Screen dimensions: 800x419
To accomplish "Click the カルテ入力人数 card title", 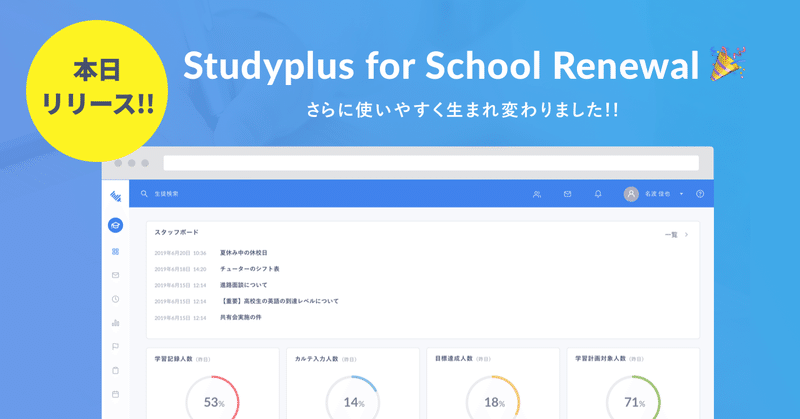I will (x=316, y=359).
